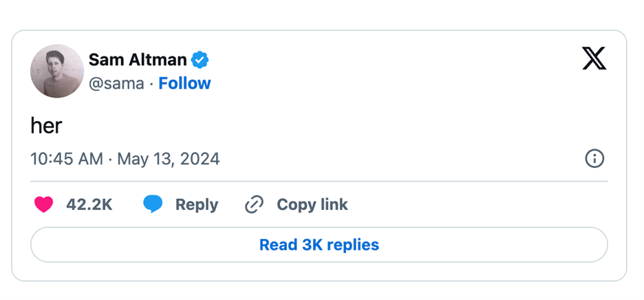The width and height of the screenshot is (644, 300).
Task: Click the blue verified badge
Action: [x=200, y=60]
